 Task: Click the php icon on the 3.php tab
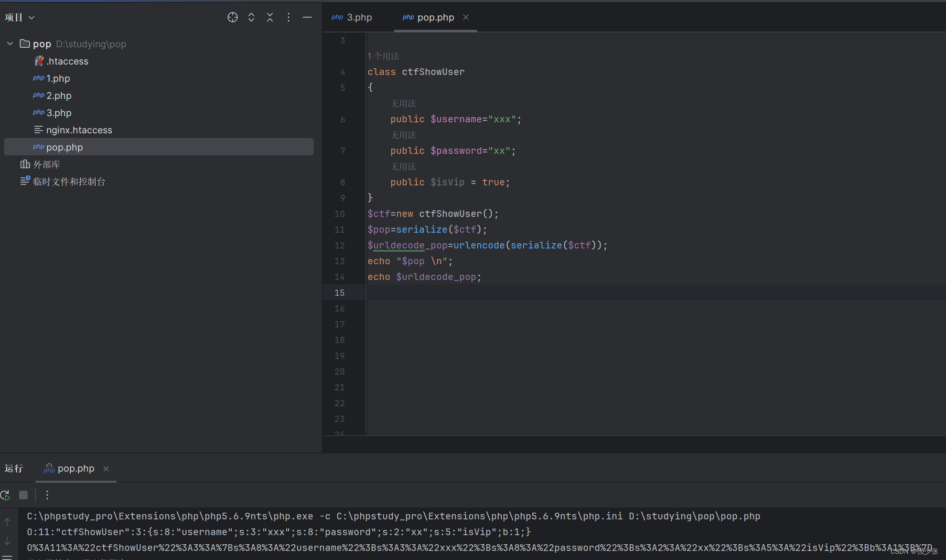click(x=337, y=17)
